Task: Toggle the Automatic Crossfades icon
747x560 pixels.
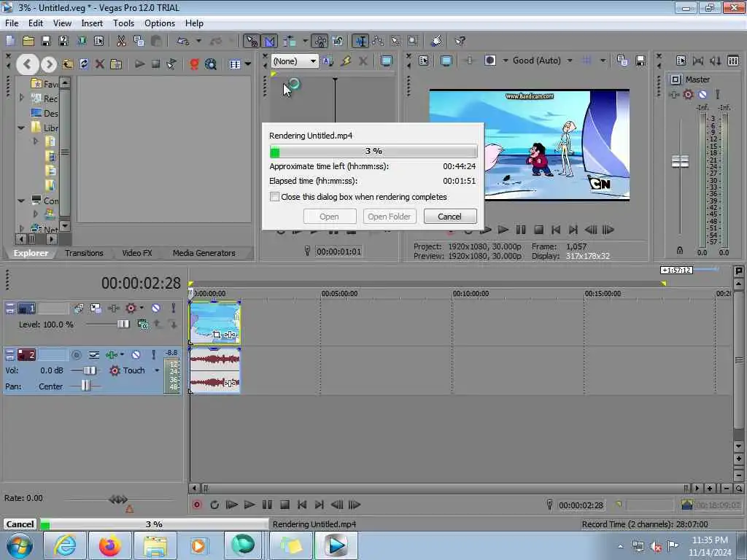Action: point(270,41)
